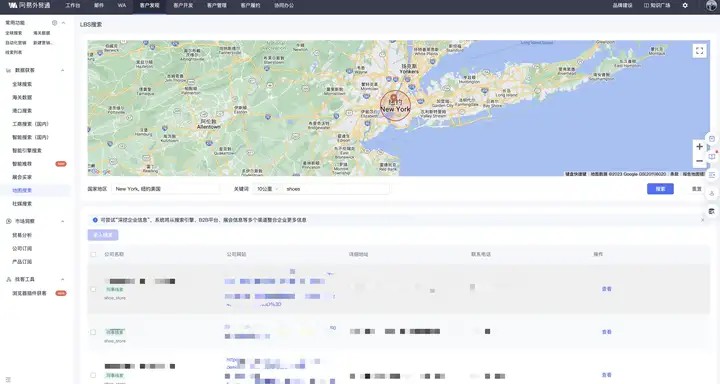Click the 常用功能 settings gear icon

(55, 23)
